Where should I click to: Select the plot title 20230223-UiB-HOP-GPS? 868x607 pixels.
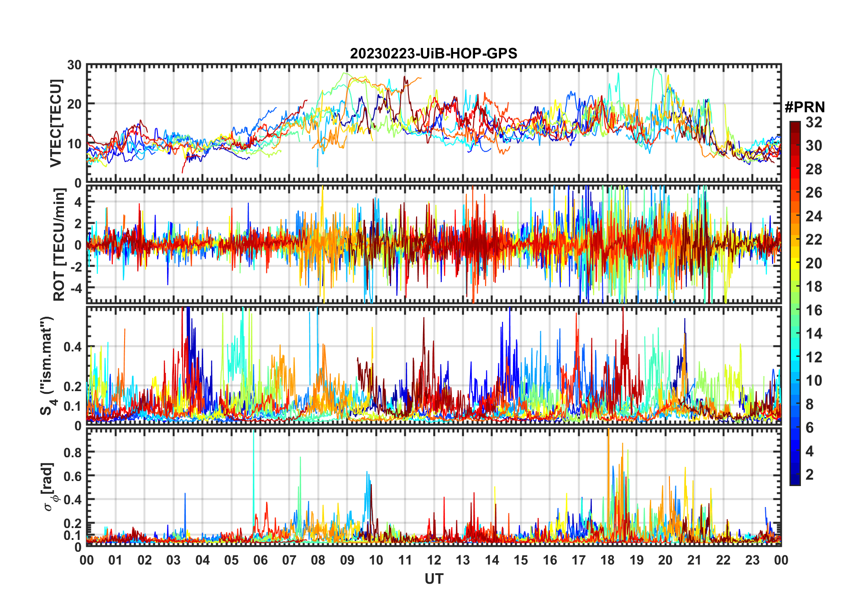point(434,54)
